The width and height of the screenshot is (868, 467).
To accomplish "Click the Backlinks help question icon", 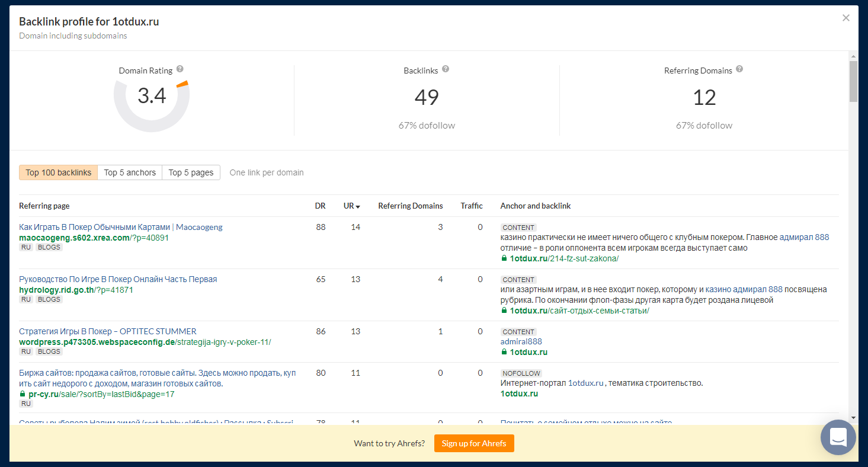I will click(446, 69).
